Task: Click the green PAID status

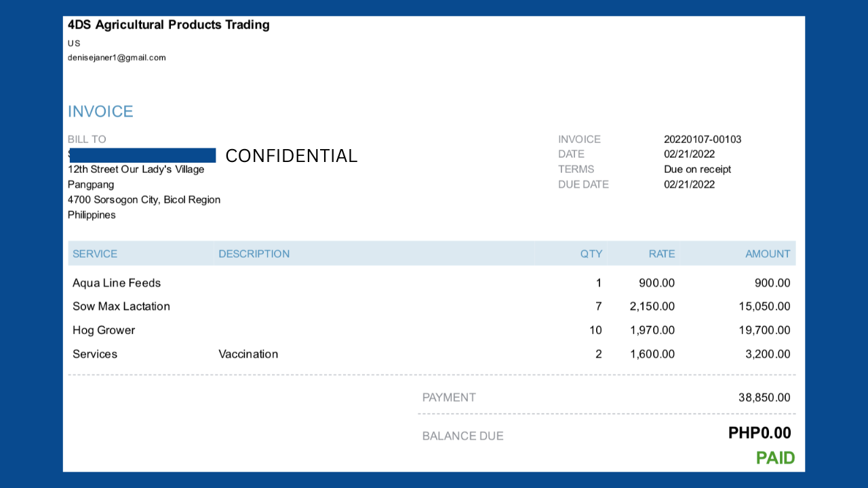Action: tap(776, 458)
